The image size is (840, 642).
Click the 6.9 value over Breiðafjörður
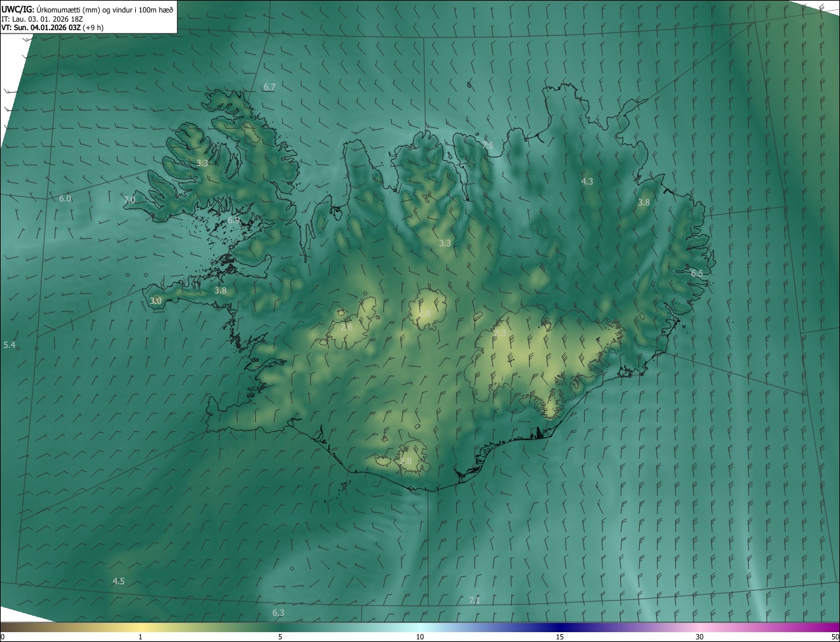pos(234,221)
